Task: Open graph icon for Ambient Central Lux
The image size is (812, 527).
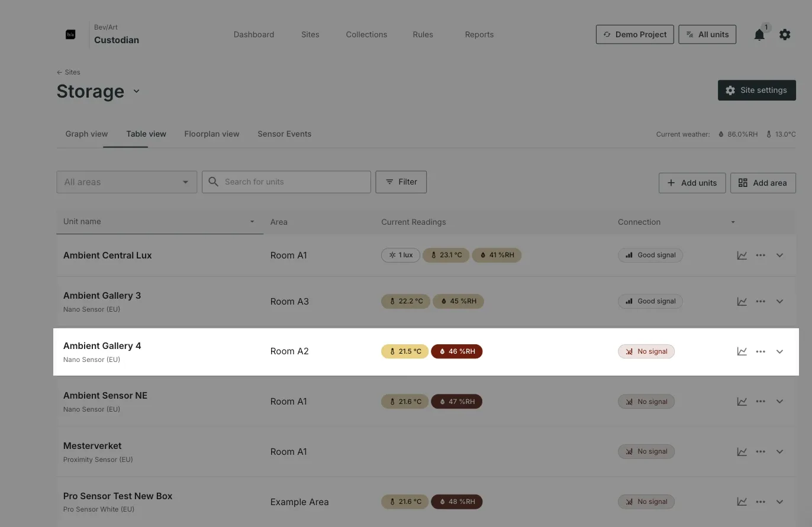Action: point(742,256)
